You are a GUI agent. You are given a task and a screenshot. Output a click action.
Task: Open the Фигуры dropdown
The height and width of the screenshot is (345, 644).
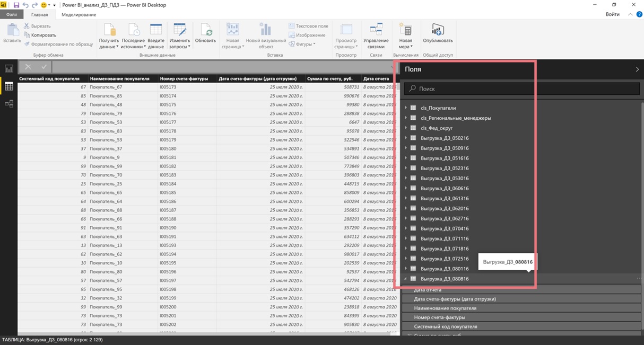pos(302,44)
